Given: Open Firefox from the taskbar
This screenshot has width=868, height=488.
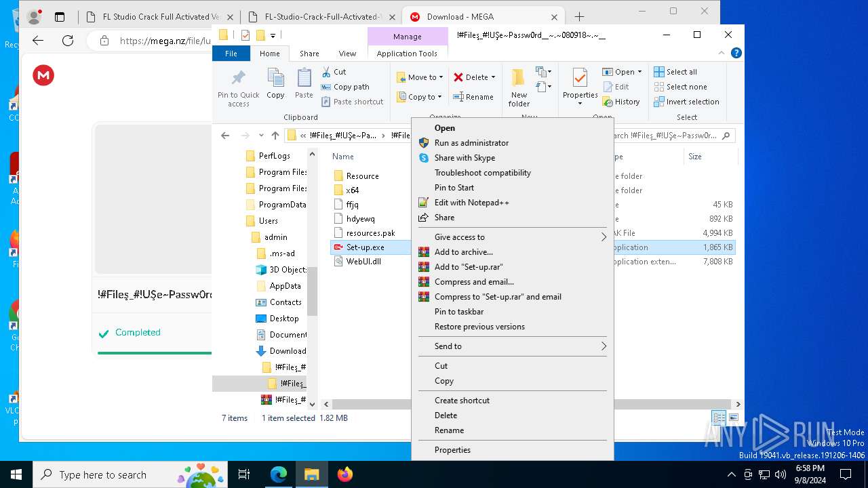Looking at the screenshot, I should pos(345,474).
